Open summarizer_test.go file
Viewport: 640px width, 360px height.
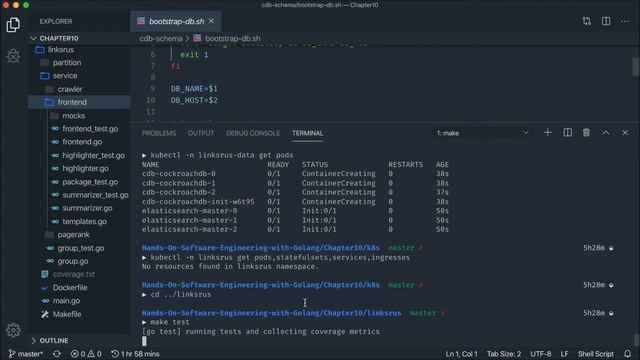(x=96, y=195)
